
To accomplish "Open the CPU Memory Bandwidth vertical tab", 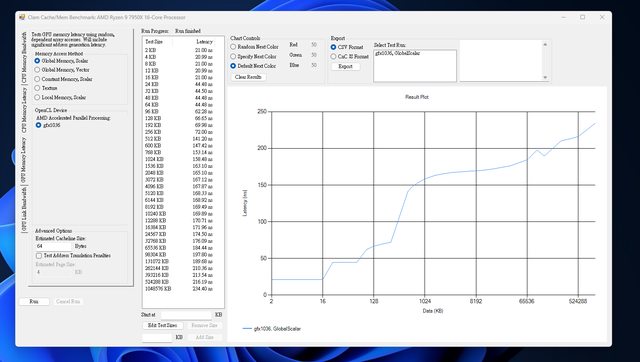I will coord(24,58).
